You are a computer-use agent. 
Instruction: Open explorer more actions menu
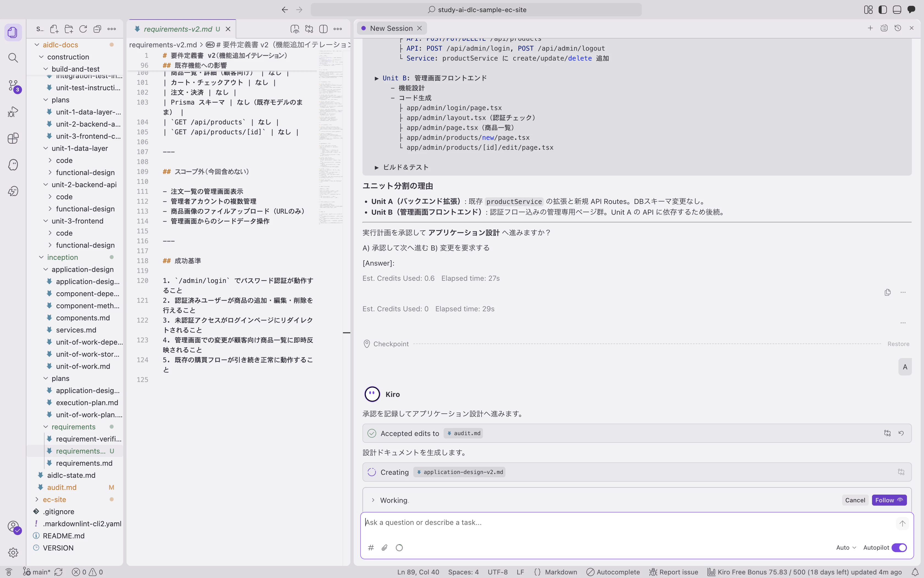pos(111,29)
